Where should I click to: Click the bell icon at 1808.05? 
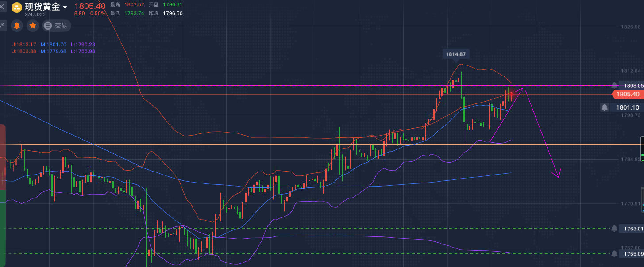614,85
